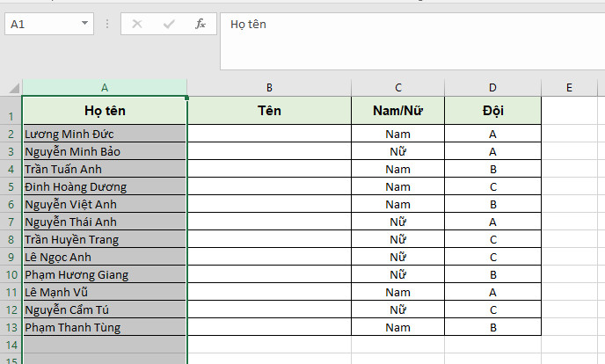Viewport: 605px width, 364px height.
Task: Click the Nam/Nữ header cell
Action: click(398, 111)
